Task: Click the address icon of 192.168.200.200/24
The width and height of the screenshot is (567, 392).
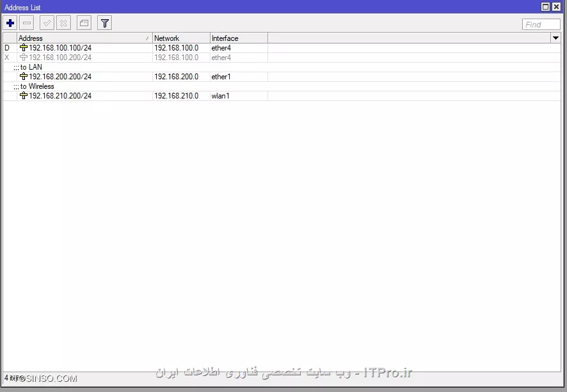Action: point(24,77)
